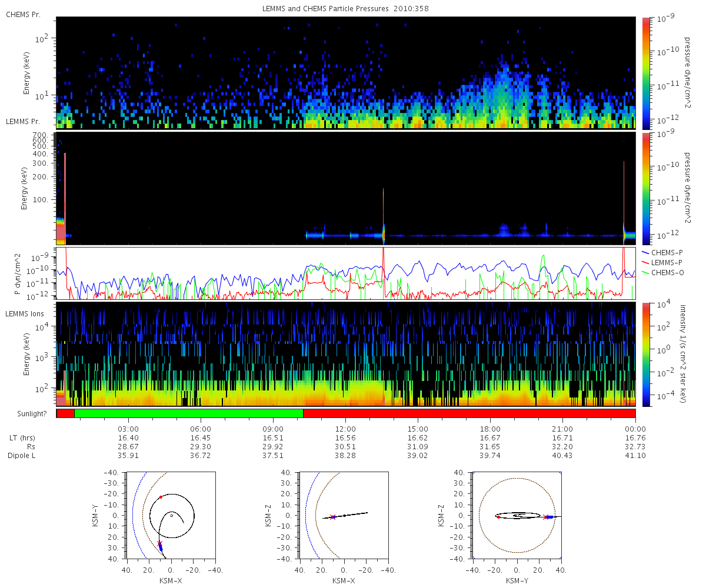Image resolution: width=706 pixels, height=588 pixels.
Task: Click the long red Sunlight bar segment
Action: [x=469, y=413]
